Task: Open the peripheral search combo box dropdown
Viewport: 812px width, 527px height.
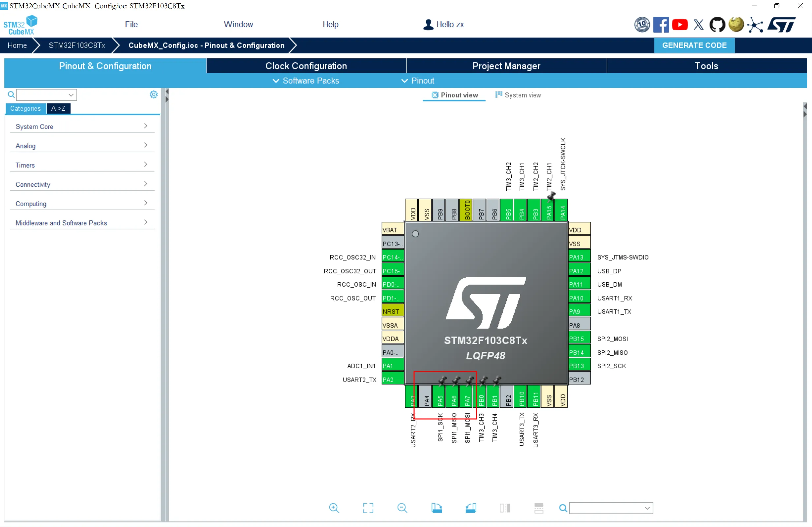Action: pyautogui.click(x=71, y=95)
